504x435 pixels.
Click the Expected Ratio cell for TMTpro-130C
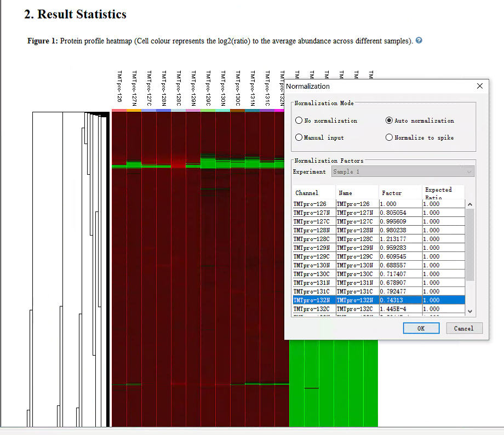tap(443, 274)
